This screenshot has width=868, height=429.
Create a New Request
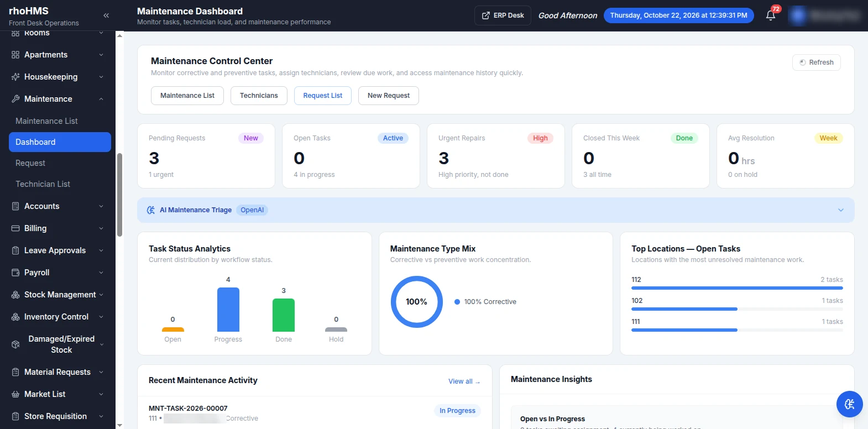tap(389, 96)
